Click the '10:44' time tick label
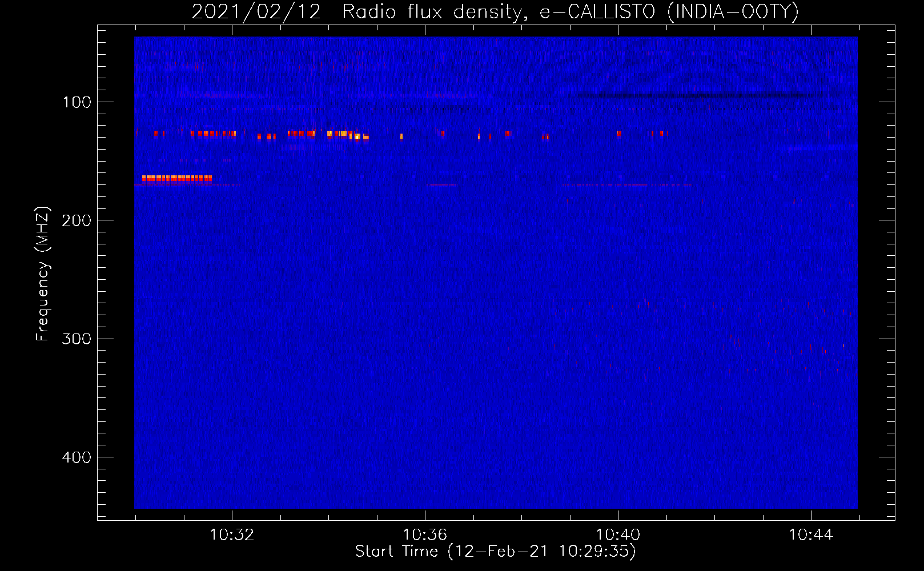This screenshot has width=924, height=571. [x=811, y=535]
